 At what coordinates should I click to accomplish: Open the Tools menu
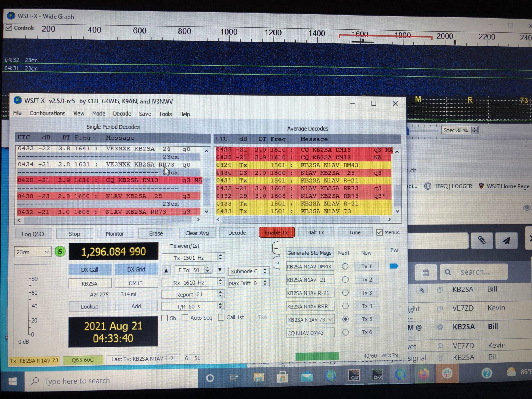pos(165,114)
